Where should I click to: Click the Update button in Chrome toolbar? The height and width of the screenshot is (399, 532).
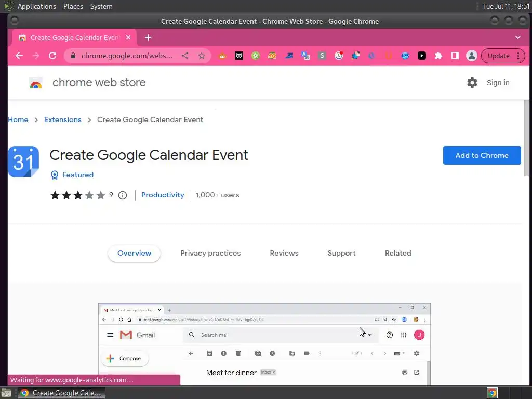[x=498, y=56]
